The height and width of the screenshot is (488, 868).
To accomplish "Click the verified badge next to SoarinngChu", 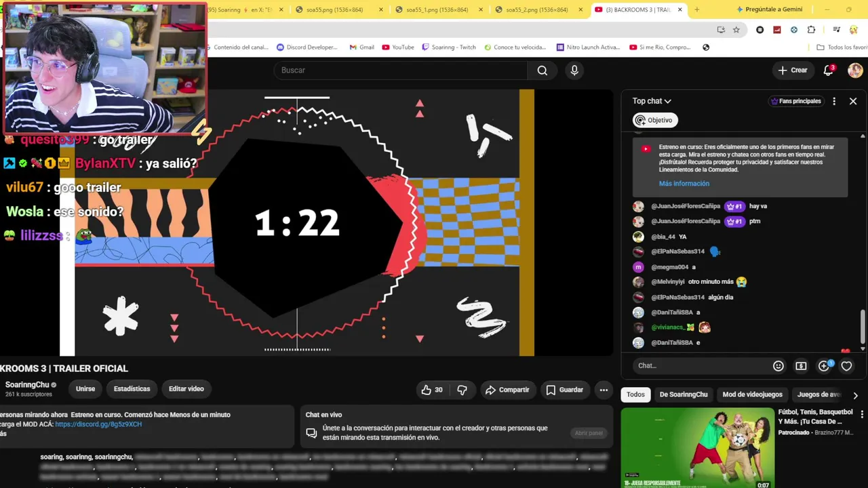I will click(x=54, y=385).
